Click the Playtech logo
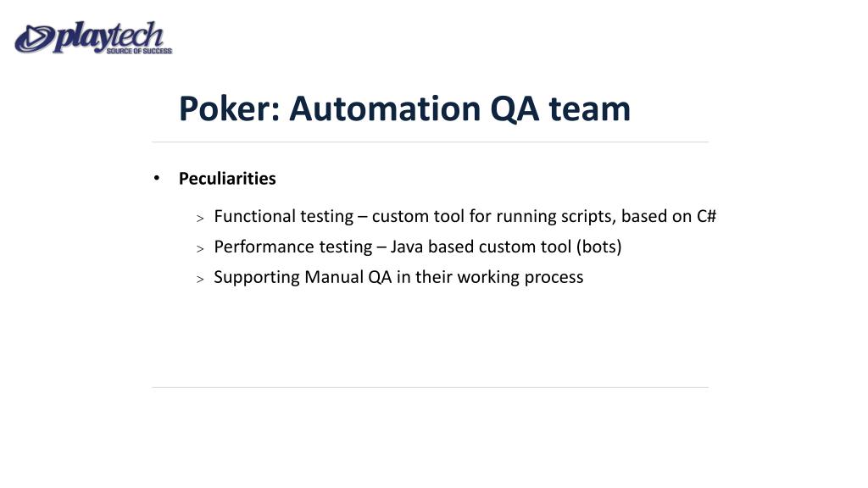Viewport: 868px width, 488px height. (x=93, y=37)
